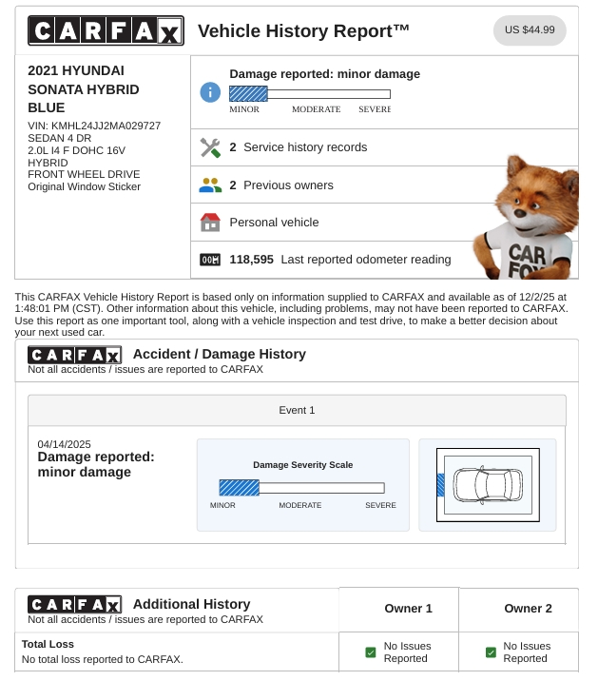The width and height of the screenshot is (598, 700).
Task: Select the Owner 1 column header
Action: pos(408,609)
